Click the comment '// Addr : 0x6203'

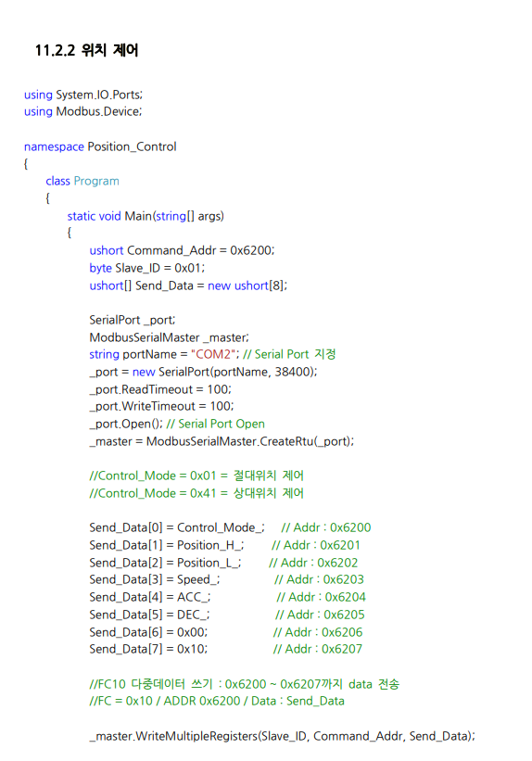click(319, 579)
